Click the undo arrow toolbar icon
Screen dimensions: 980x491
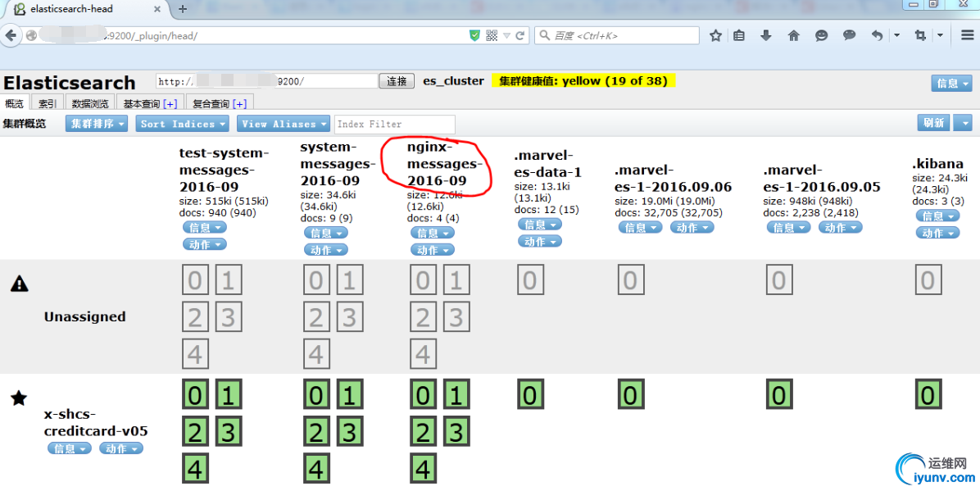coord(877,35)
